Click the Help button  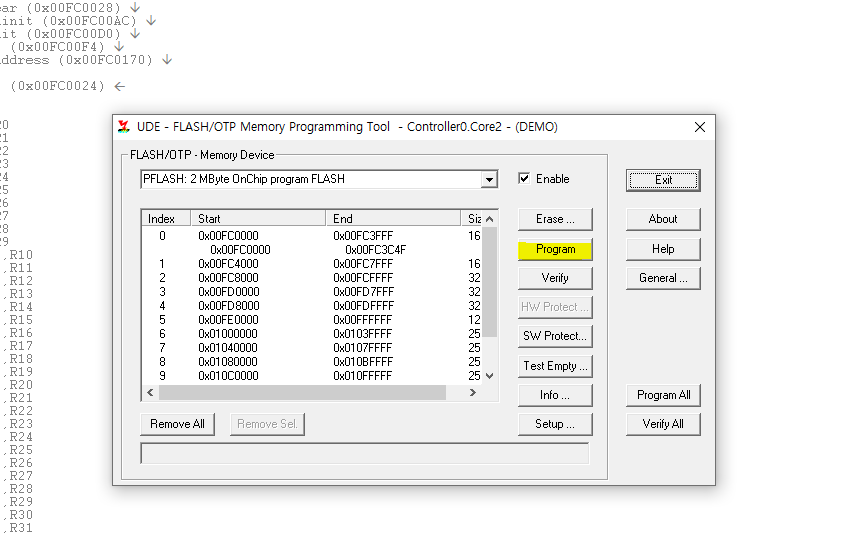pos(663,249)
